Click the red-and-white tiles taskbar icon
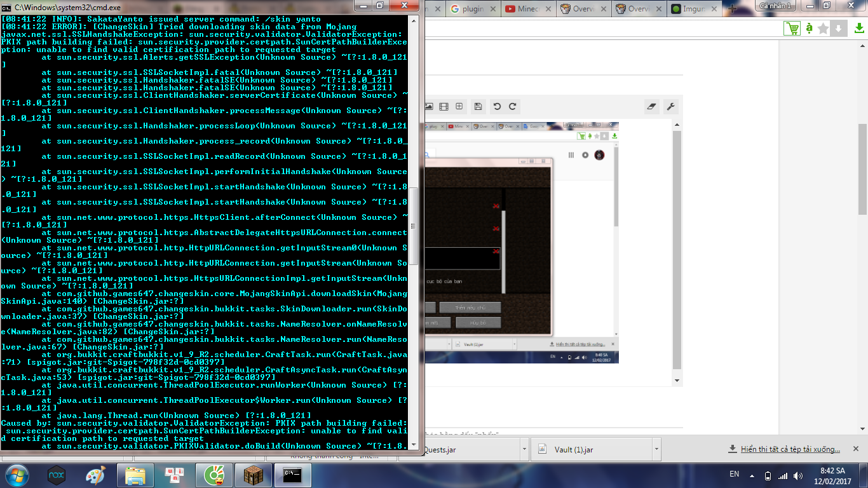868x488 pixels. coord(174,475)
